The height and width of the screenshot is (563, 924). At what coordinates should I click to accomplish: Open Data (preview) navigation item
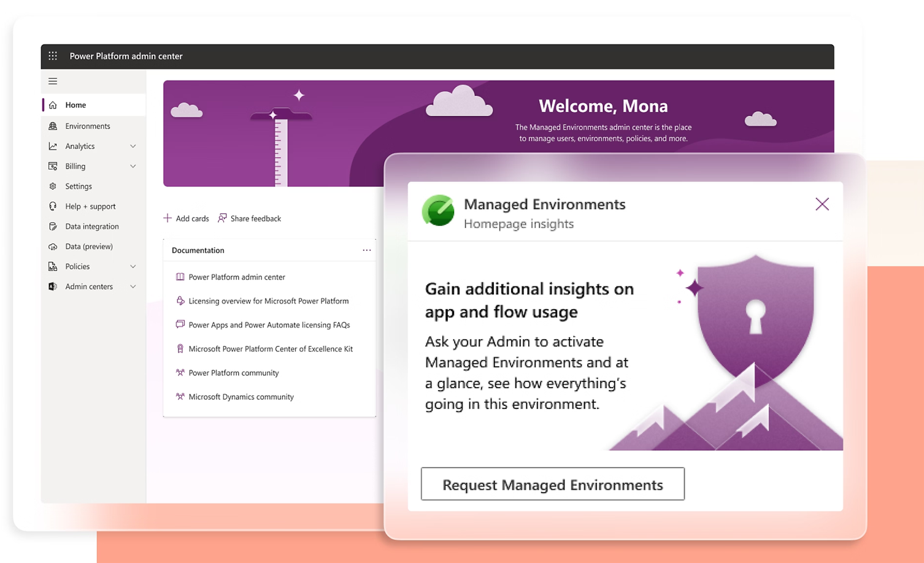[x=94, y=247]
